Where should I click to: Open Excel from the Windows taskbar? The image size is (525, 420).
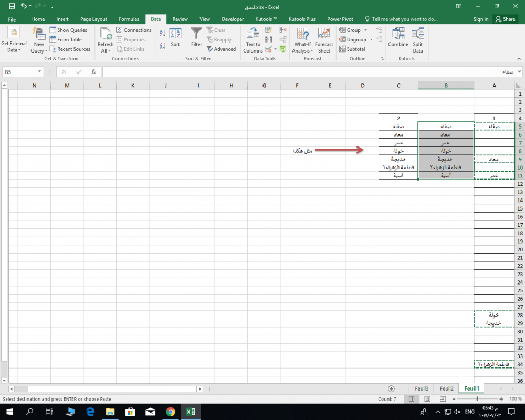[x=191, y=412]
